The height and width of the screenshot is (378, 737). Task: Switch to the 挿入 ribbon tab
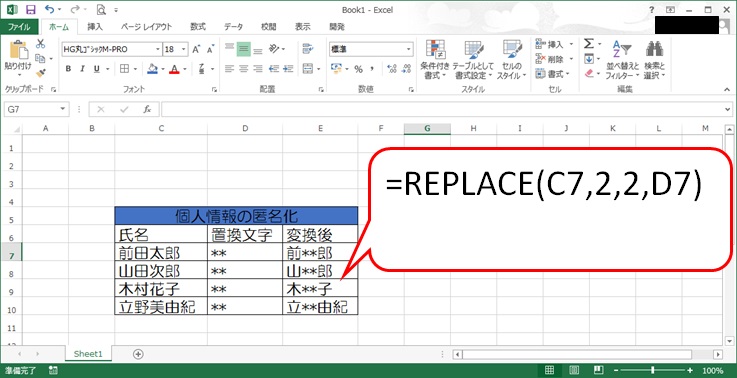pyautogui.click(x=95, y=27)
